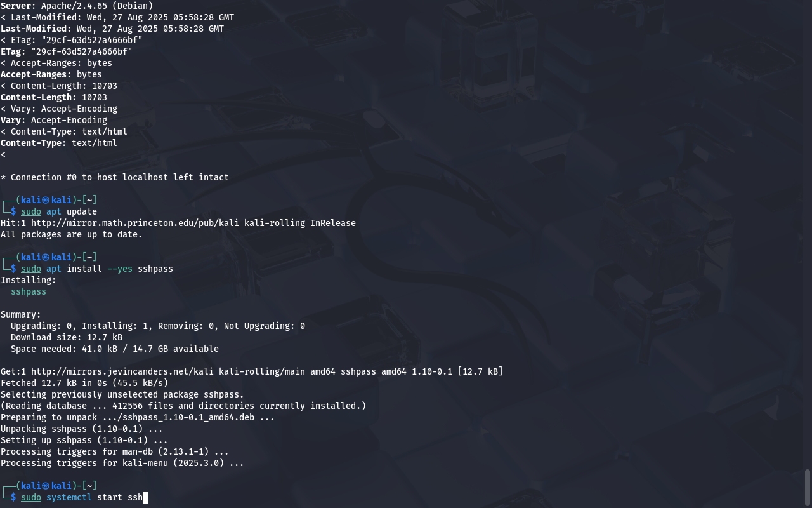
Task: Click 'sudo' in the systemctl command line
Action: pos(31,497)
